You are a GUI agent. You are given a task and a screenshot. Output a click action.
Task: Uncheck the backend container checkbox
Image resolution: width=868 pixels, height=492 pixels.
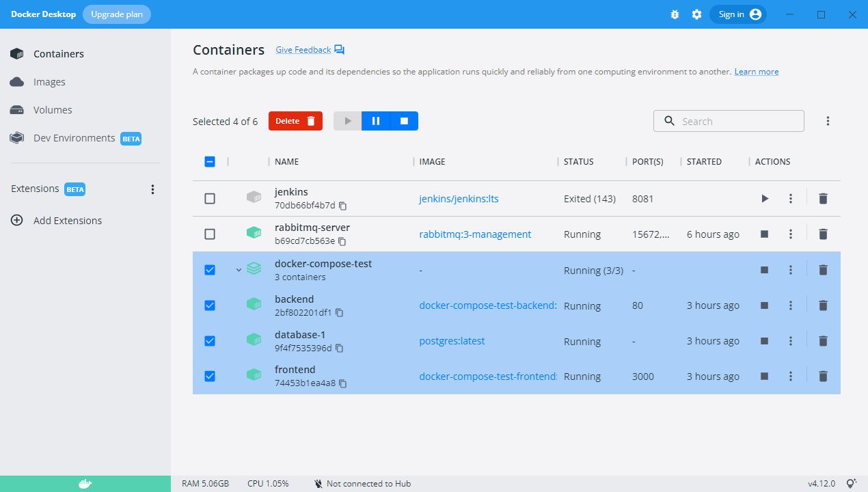tap(210, 305)
